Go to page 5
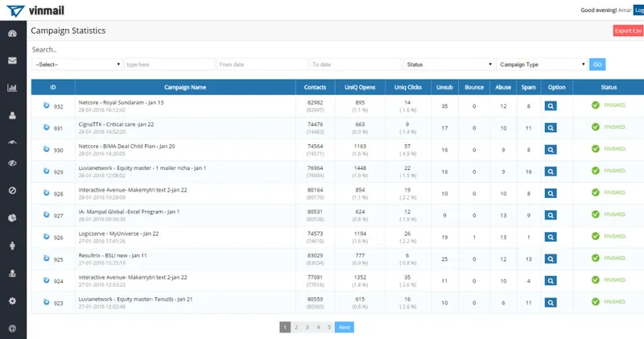The width and height of the screenshot is (644, 339). click(x=329, y=327)
